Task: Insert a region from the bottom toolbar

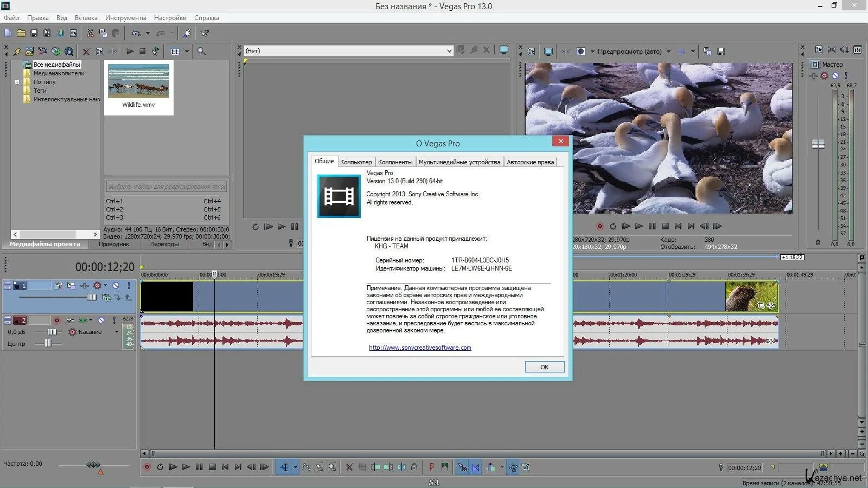Action: tap(445, 467)
